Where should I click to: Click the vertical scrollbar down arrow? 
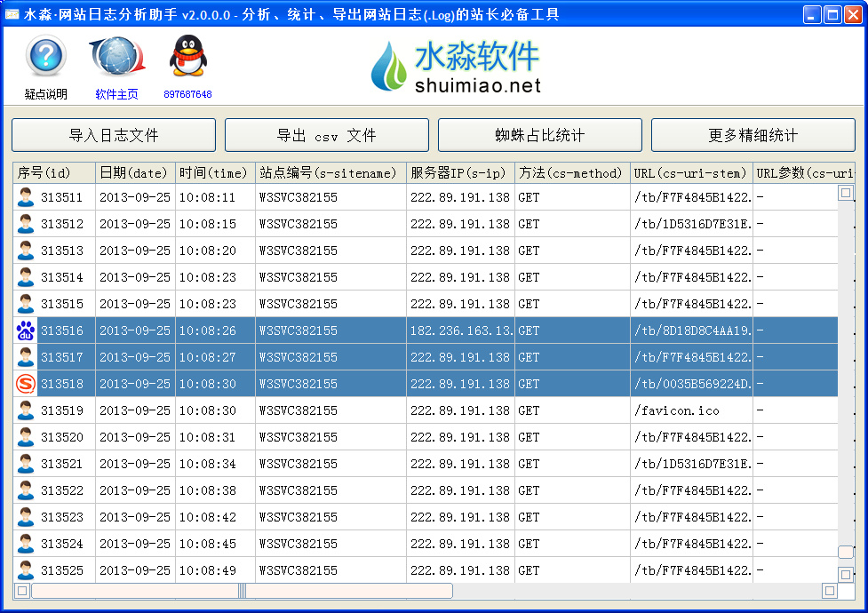coord(845,575)
